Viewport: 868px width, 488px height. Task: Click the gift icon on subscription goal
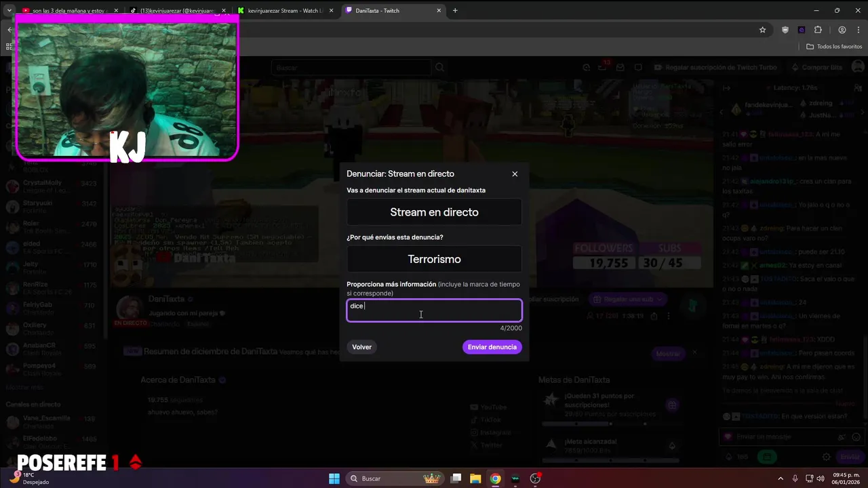tap(672, 405)
